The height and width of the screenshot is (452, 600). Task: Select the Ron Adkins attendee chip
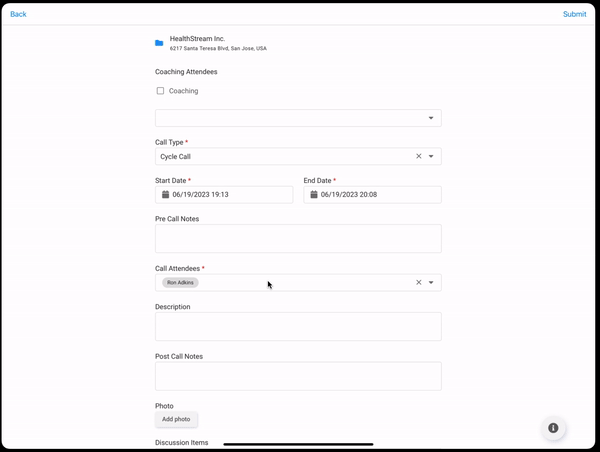click(x=180, y=283)
